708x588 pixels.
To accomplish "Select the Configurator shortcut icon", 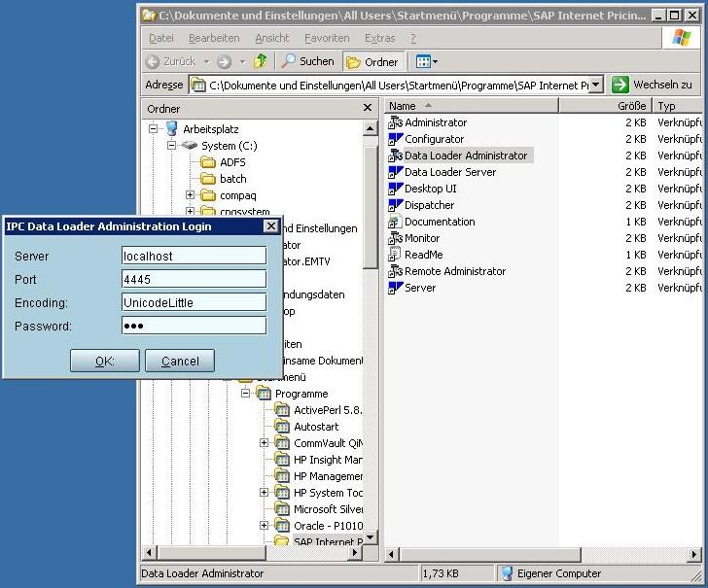I will point(395,139).
